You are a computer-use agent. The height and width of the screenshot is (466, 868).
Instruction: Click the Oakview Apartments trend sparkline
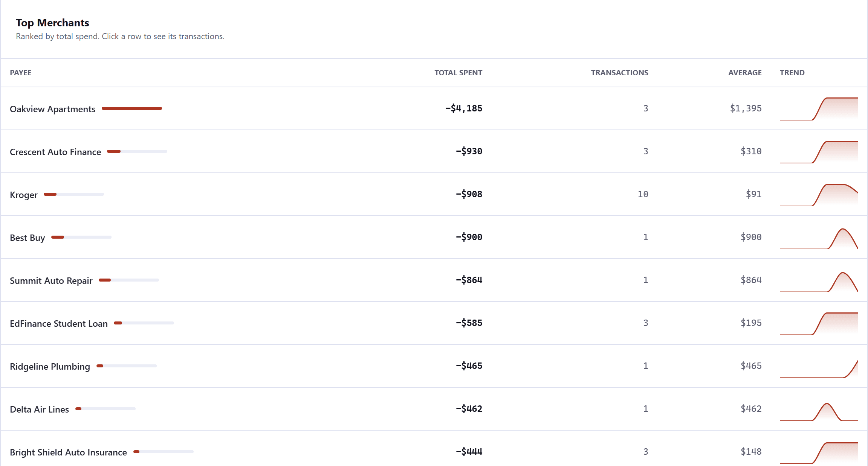click(x=819, y=108)
